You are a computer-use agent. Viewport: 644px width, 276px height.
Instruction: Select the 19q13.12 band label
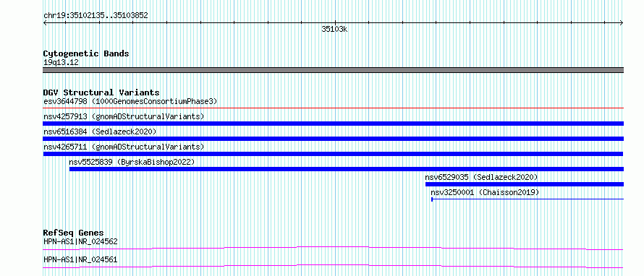[62, 63]
